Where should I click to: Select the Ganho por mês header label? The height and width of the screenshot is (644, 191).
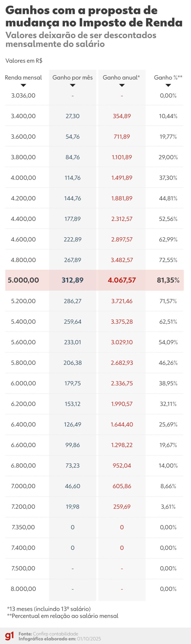coord(72,77)
